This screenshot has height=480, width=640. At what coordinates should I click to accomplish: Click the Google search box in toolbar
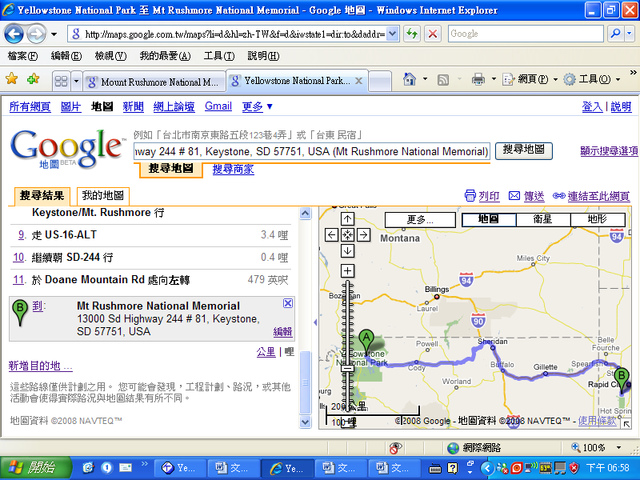tap(526, 34)
